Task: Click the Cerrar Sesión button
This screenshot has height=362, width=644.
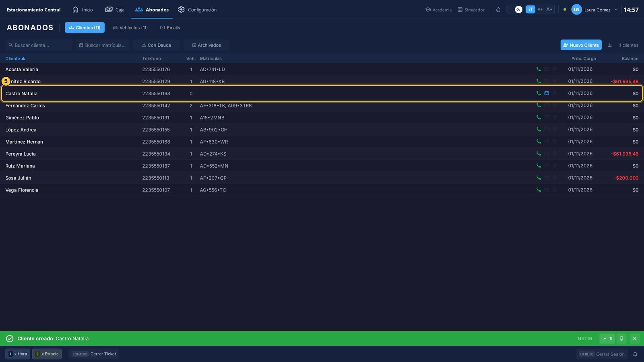Action: [602, 354]
